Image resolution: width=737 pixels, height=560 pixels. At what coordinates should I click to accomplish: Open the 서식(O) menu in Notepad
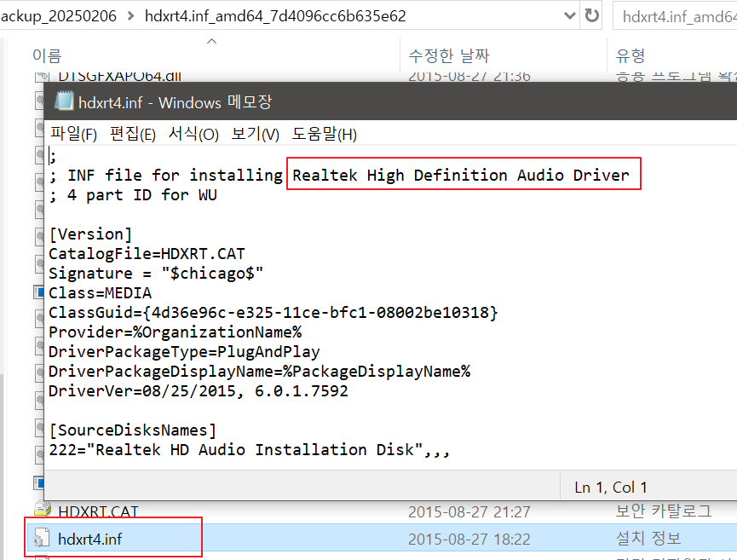click(193, 134)
